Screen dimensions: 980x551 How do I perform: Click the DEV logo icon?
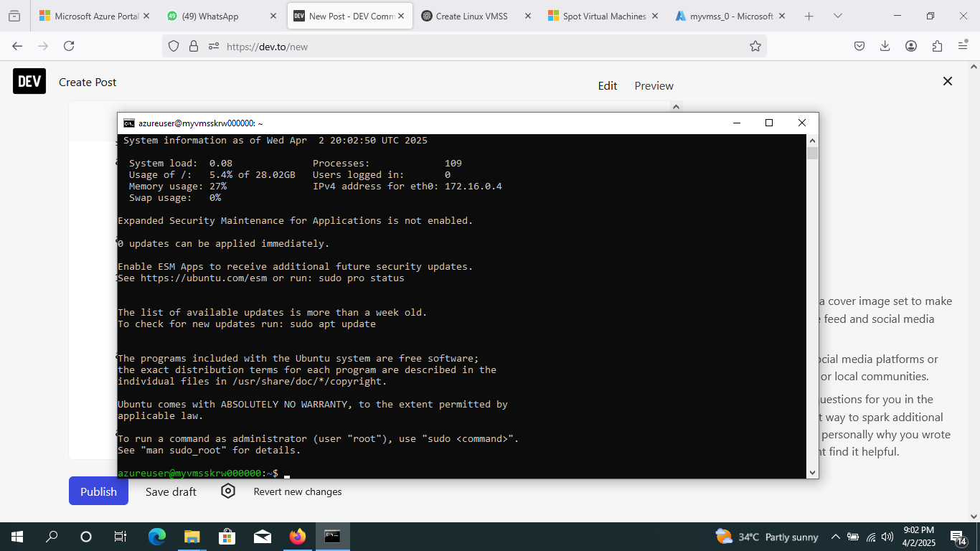pos(29,82)
